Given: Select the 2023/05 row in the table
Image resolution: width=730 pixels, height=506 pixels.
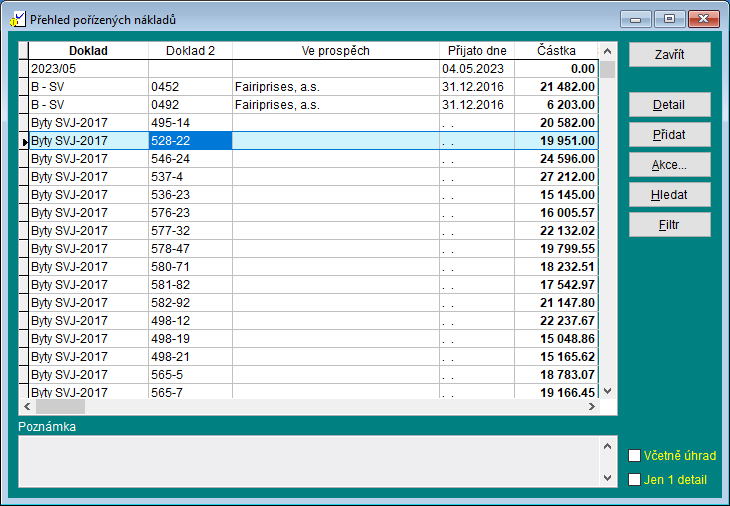Looking at the screenshot, I should (x=88, y=69).
